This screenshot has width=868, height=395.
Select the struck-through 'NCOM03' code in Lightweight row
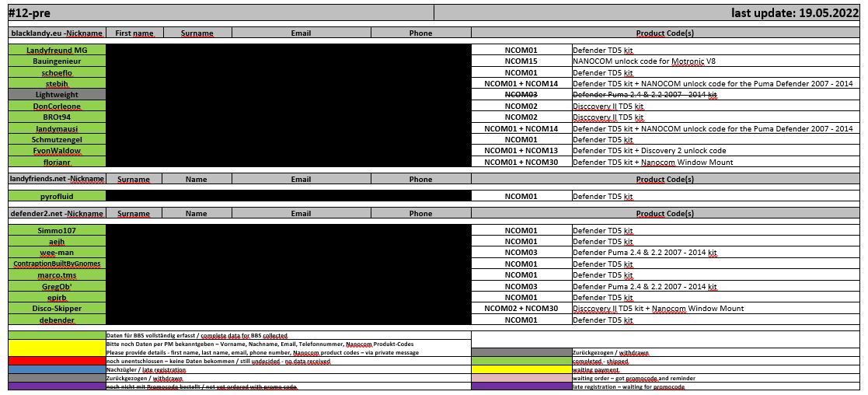(521, 95)
